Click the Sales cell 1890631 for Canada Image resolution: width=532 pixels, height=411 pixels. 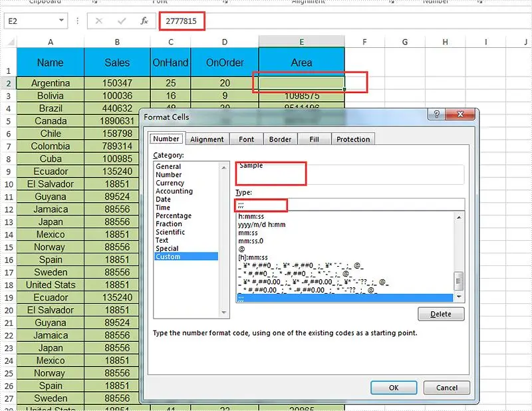tap(117, 121)
